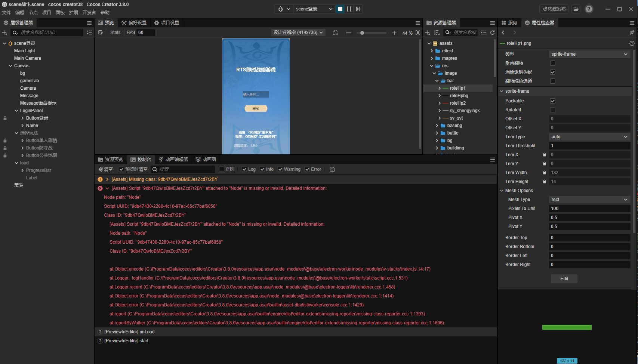
Task: Adjust the preview zoom slider
Action: 372,33
